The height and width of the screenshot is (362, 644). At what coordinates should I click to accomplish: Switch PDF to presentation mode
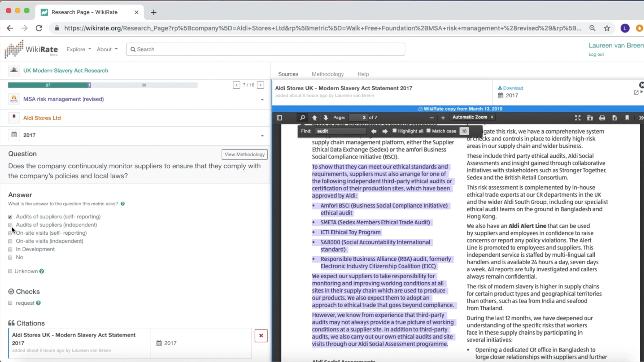coord(578,118)
